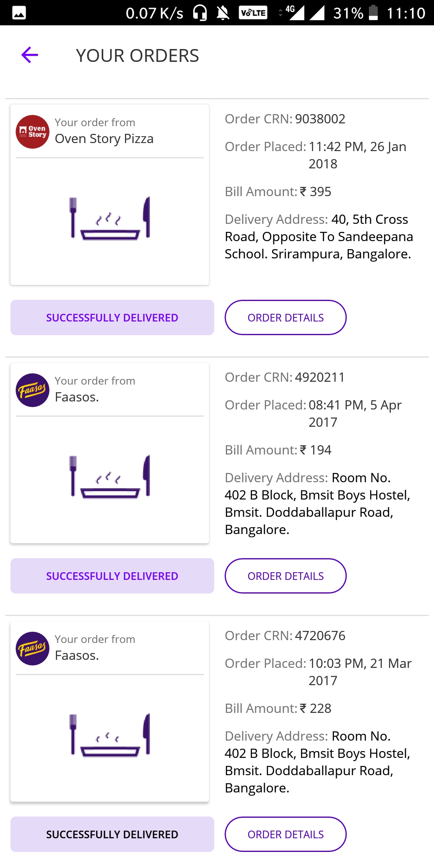Tap the headphones icon in the status bar
Screen dimensions: 434x868
[200, 13]
